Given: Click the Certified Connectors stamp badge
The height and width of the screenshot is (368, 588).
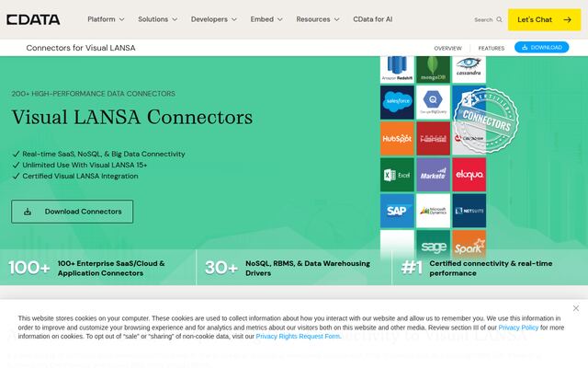Looking at the screenshot, I should 486,121.
